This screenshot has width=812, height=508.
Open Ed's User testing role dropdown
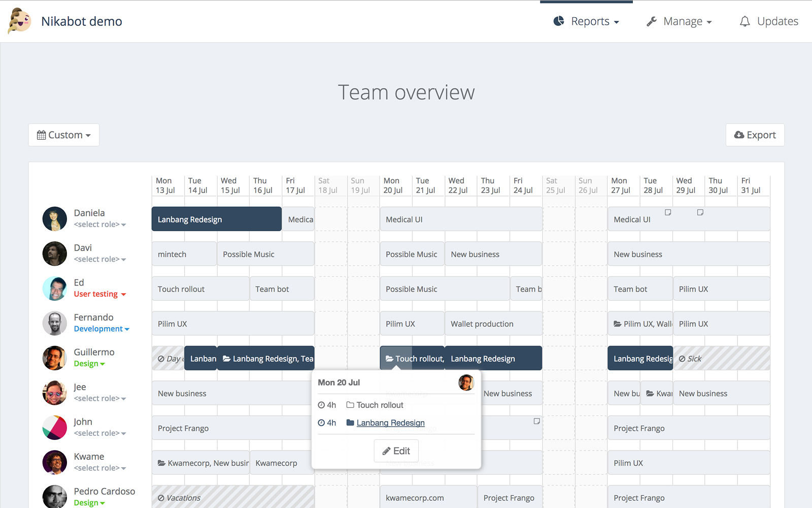[x=100, y=294]
